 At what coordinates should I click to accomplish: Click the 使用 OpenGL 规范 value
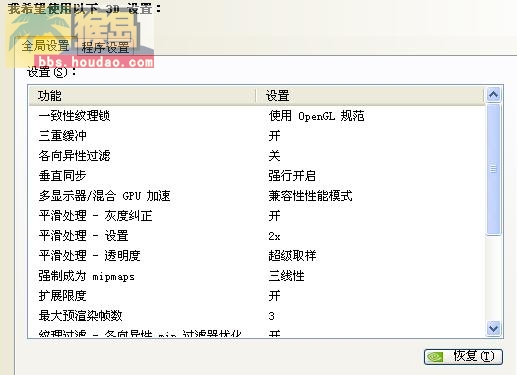[x=316, y=116]
